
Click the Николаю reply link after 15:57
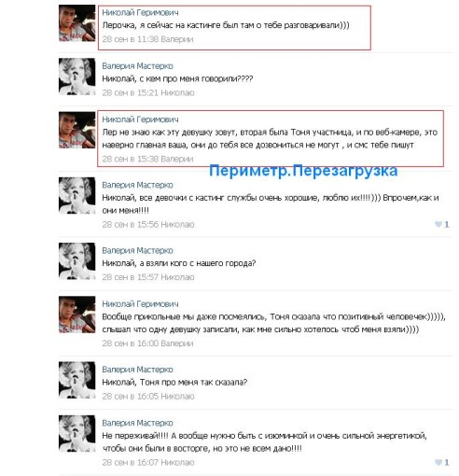[x=177, y=277]
